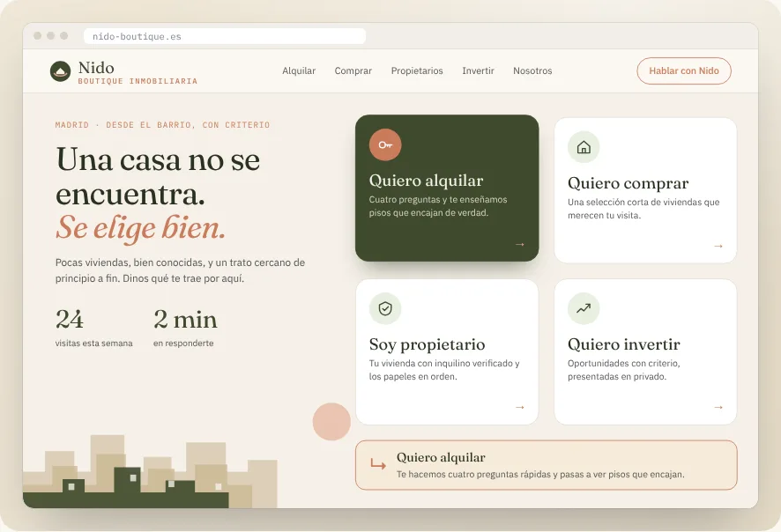Click the trending chart icon on Quiero invertir
This screenshot has width=781, height=532.
click(584, 308)
